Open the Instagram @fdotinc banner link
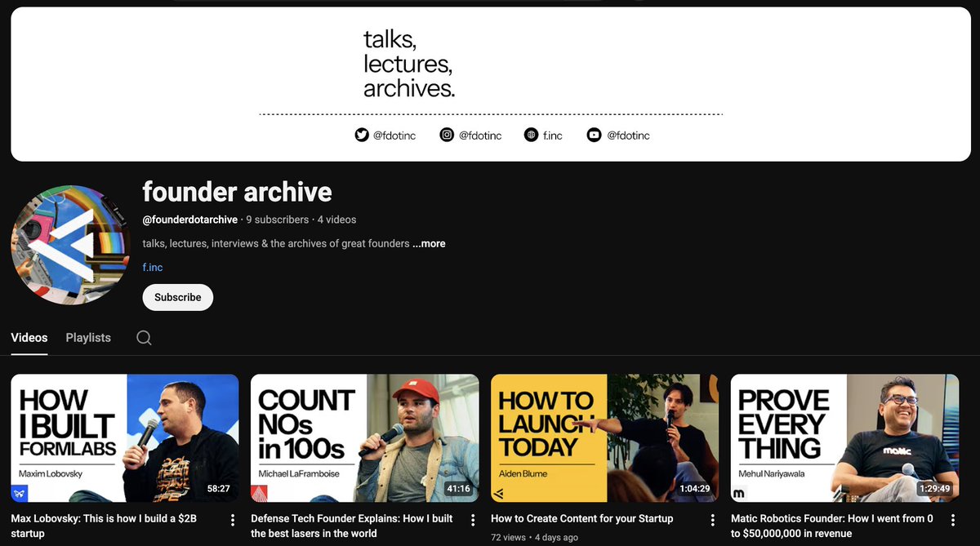The image size is (980, 546). click(x=470, y=135)
